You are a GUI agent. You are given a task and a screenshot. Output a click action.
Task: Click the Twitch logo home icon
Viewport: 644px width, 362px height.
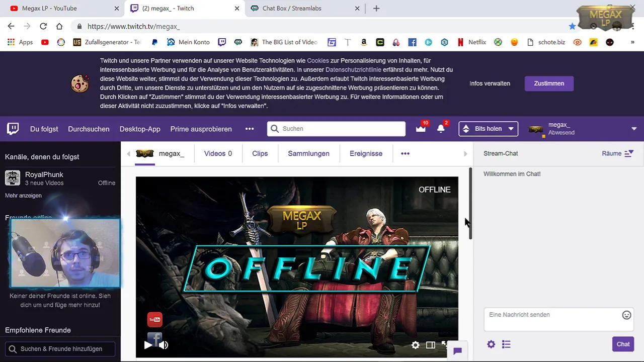(13, 129)
